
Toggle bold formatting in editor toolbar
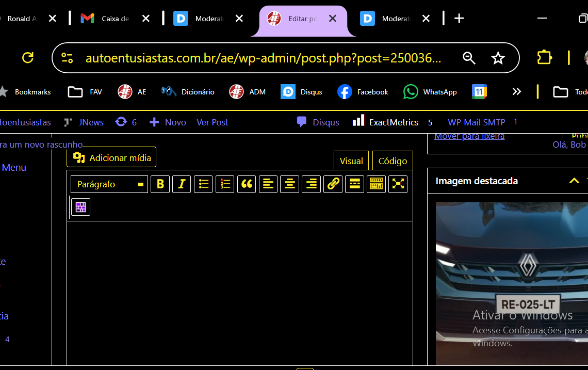click(x=160, y=184)
